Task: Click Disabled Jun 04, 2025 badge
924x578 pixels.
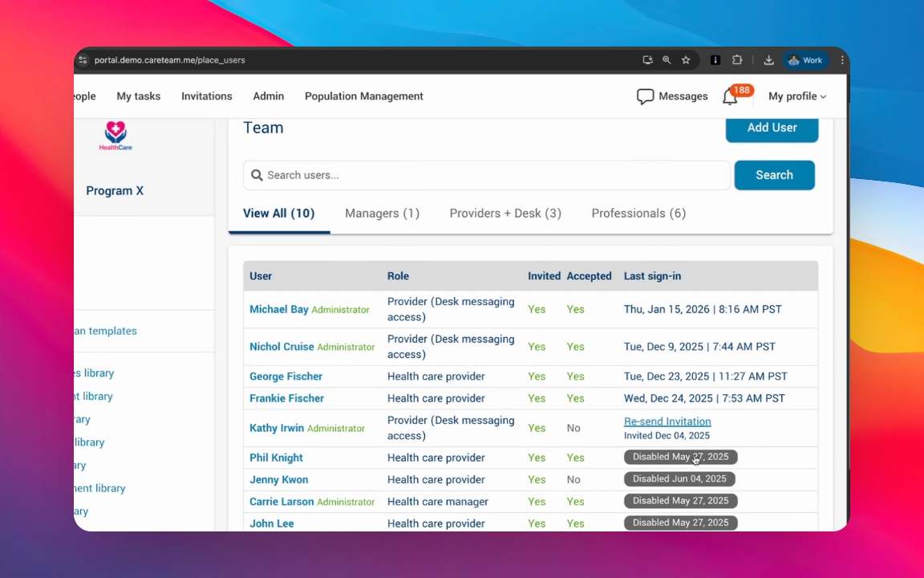Action: pos(679,479)
